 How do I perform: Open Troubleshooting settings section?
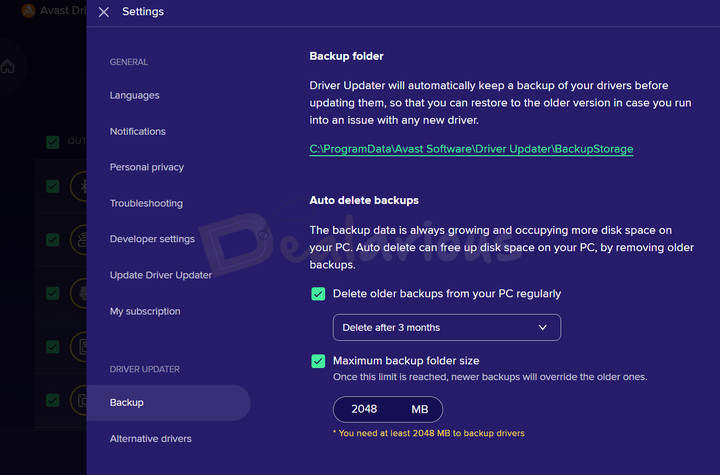(x=146, y=203)
